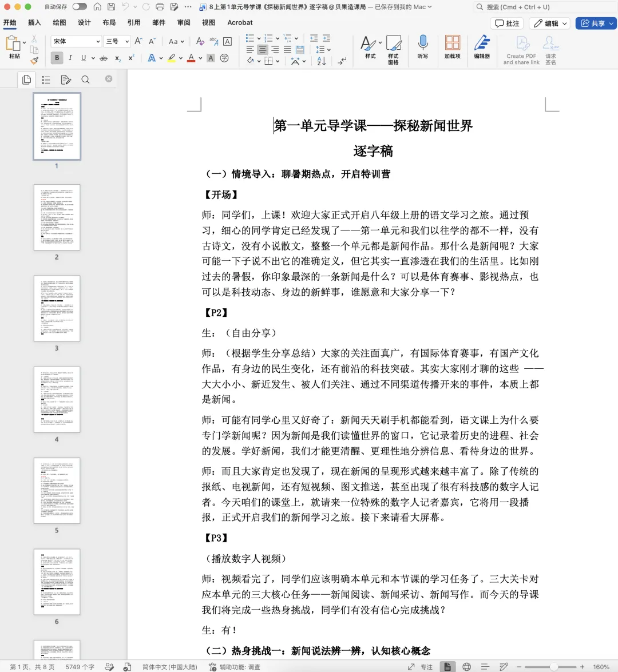
Task: Go to Home icon in title bar
Action: (x=97, y=7)
